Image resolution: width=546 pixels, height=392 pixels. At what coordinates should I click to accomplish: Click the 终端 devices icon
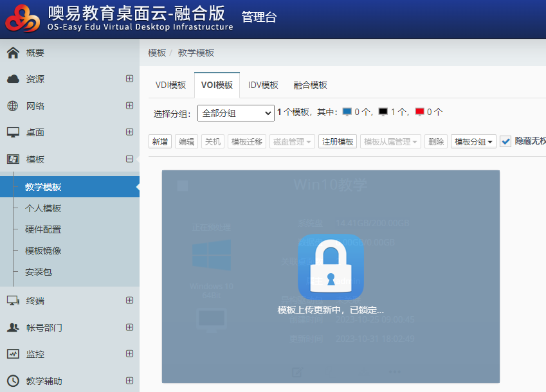[13, 300]
